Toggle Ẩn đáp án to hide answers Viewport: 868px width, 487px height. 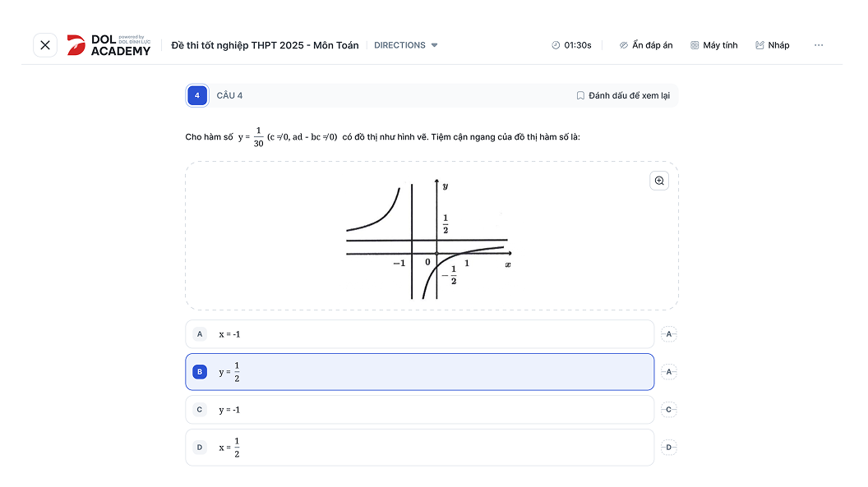pyautogui.click(x=646, y=45)
